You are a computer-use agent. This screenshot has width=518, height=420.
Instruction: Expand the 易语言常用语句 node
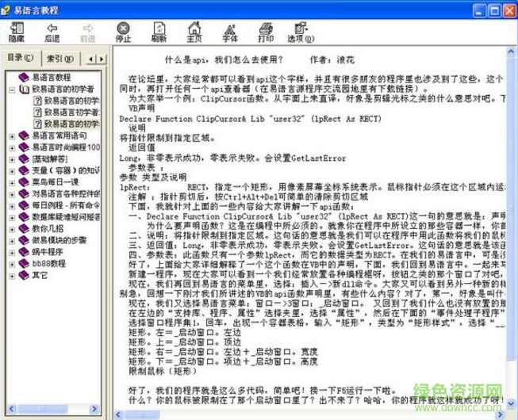[x=12, y=136]
